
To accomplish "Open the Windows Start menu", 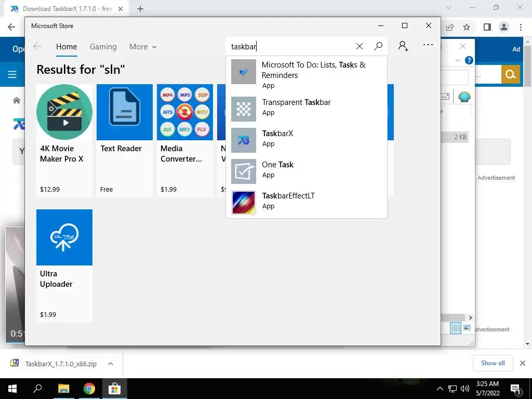I will [12, 389].
